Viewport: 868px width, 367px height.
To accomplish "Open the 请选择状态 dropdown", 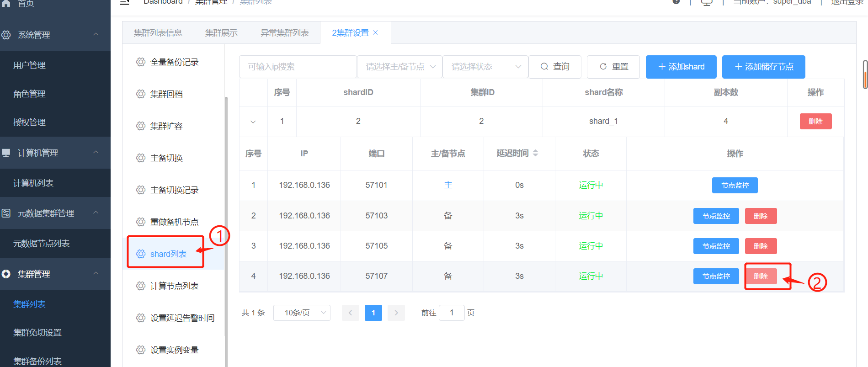I will (x=485, y=67).
